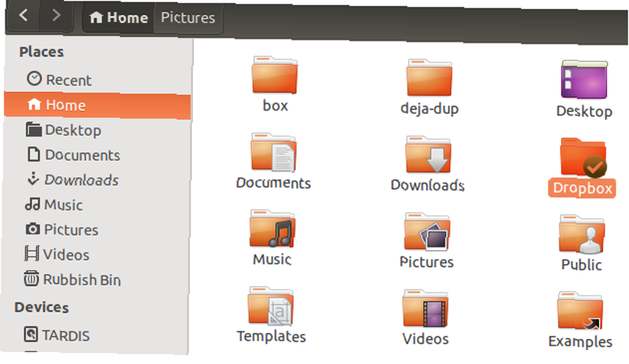The image size is (629, 364).
Task: Click the Pictures breadcrumb in path bar
Action: coord(187,18)
